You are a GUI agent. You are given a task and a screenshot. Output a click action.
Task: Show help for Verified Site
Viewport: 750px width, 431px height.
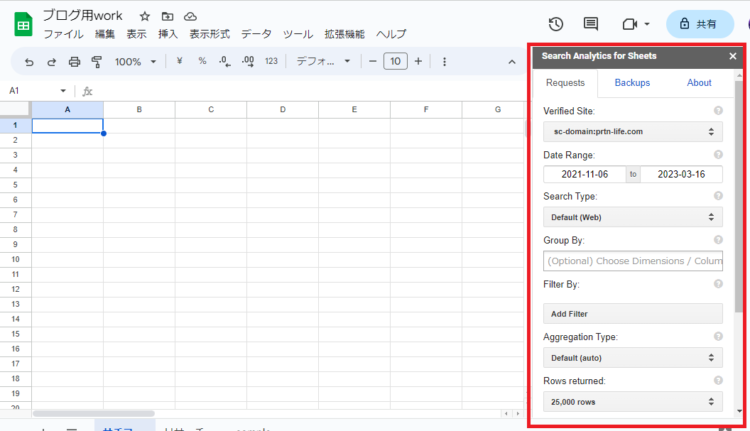718,111
